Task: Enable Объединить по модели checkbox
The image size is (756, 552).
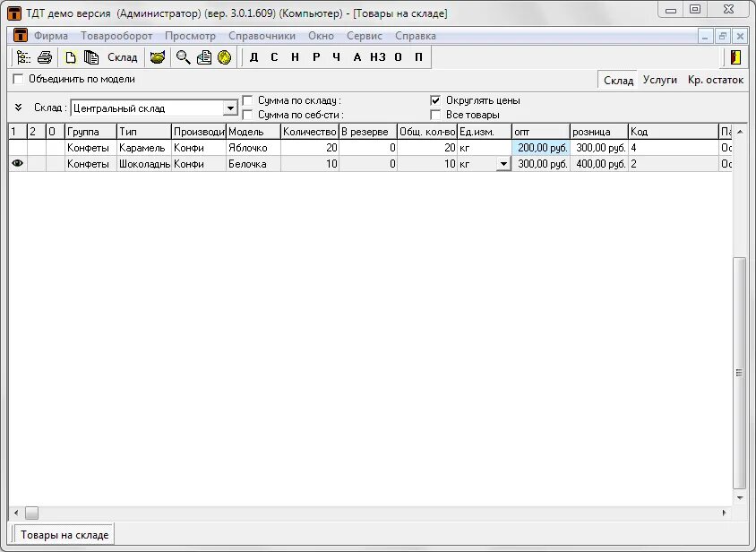Action: 18,79
